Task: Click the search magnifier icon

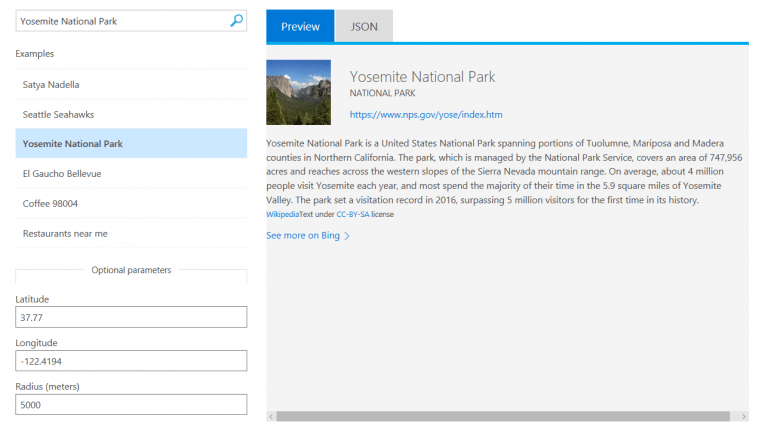Action: tap(237, 19)
